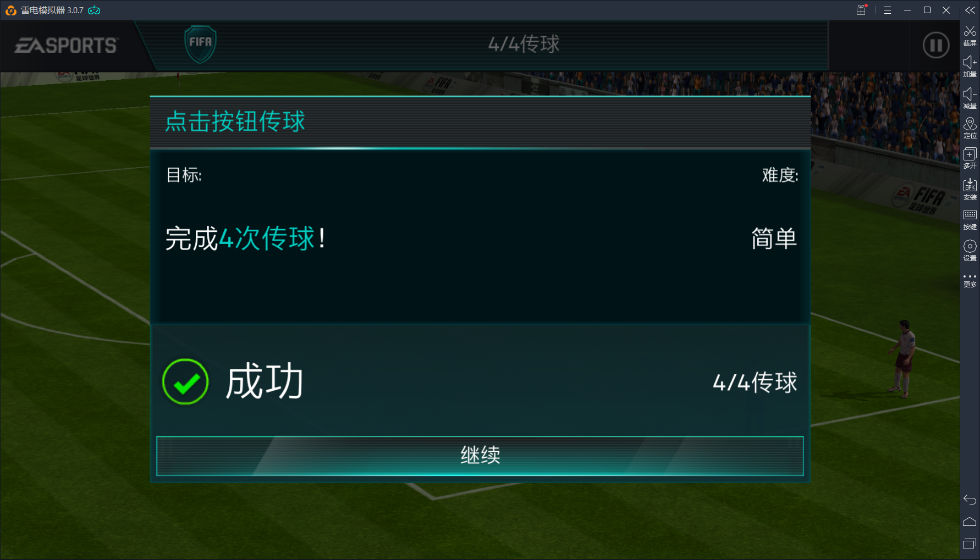This screenshot has width=980, height=560.
Task: Click the gift box icon in title bar
Action: (x=861, y=10)
